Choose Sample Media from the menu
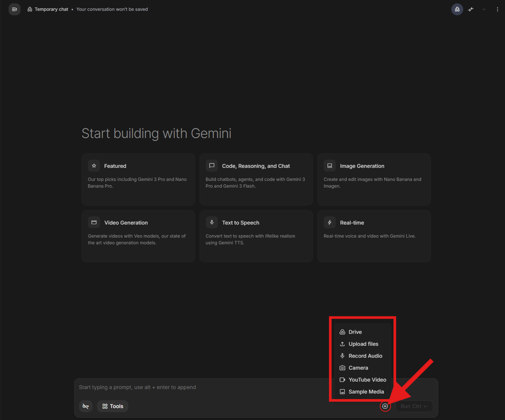Viewport: 505px width, 420px height. tap(366, 392)
